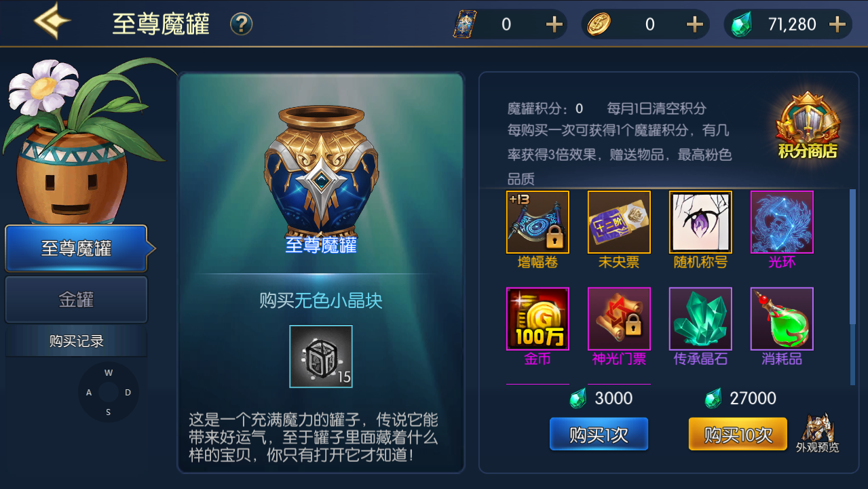The width and height of the screenshot is (868, 489).
Task: Add more card tickets with plus button
Action: (x=554, y=24)
